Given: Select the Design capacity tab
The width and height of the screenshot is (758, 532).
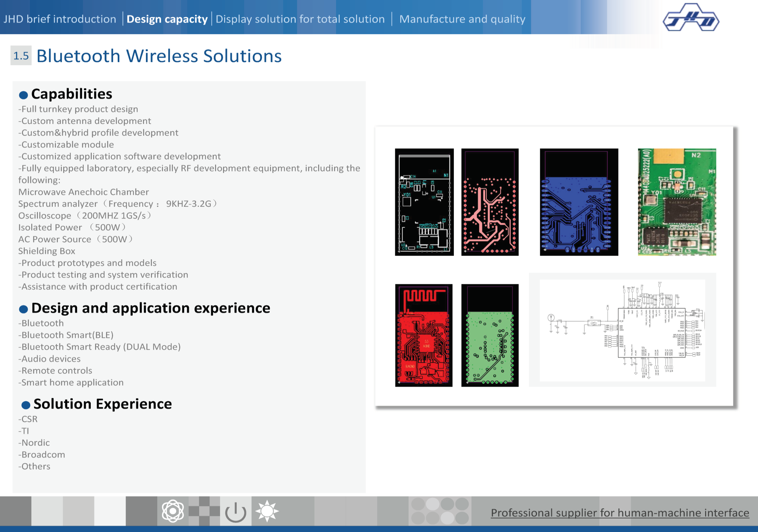Looking at the screenshot, I should [167, 19].
